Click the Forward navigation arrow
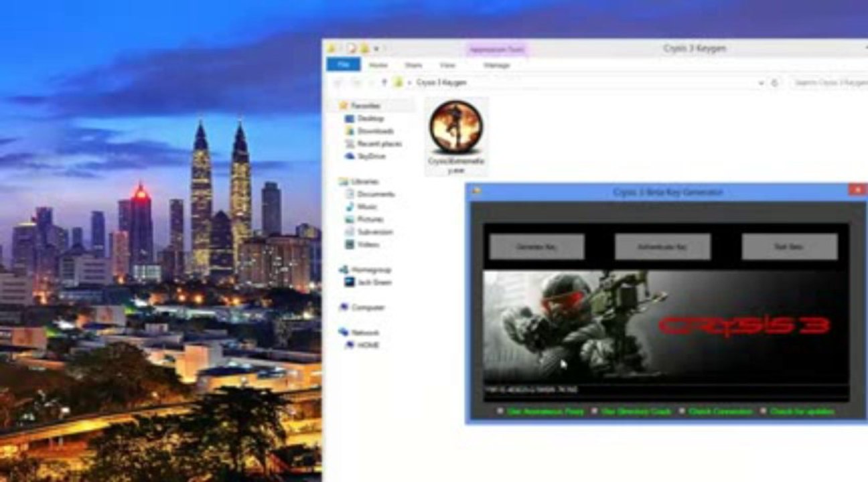The width and height of the screenshot is (868, 482). tap(357, 82)
